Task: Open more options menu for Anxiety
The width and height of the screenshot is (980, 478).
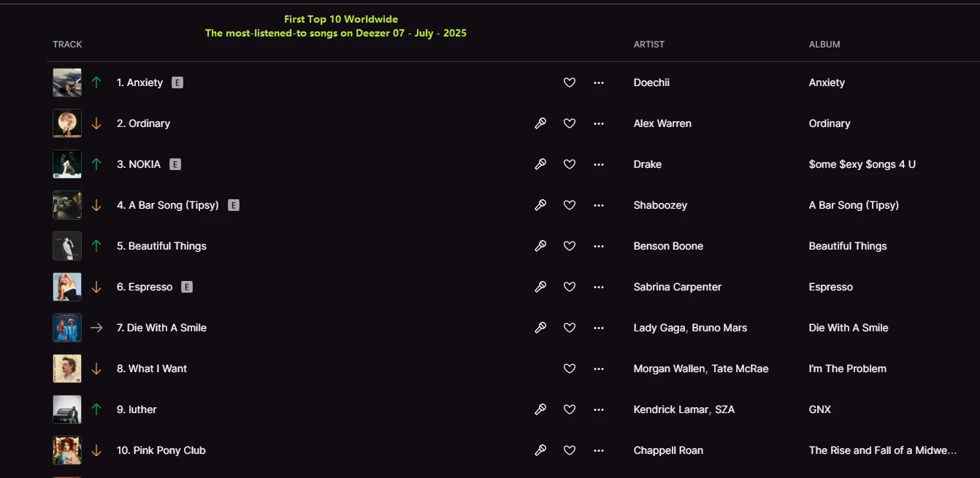Action: click(x=599, y=82)
